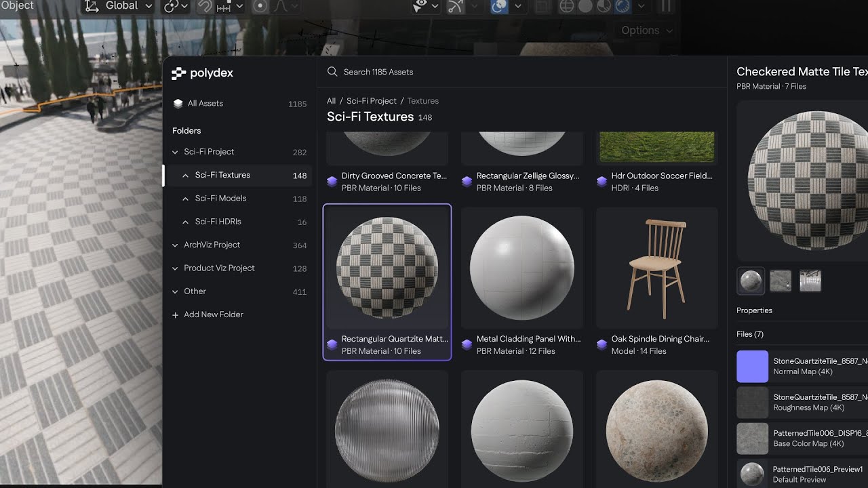Collapse the Sci-Fi Project folder chevron
868x488 pixels.
point(176,152)
